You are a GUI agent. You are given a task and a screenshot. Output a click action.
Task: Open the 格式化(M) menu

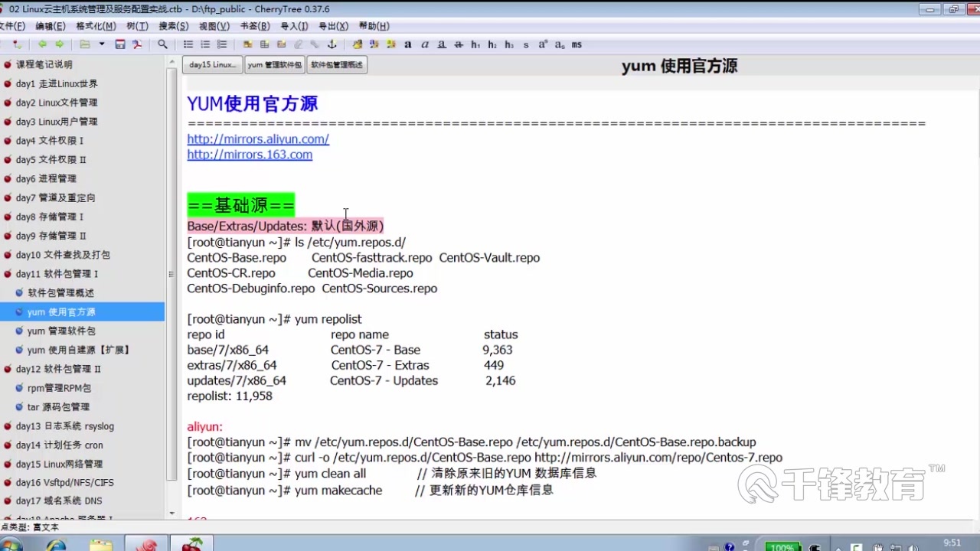coord(96,26)
